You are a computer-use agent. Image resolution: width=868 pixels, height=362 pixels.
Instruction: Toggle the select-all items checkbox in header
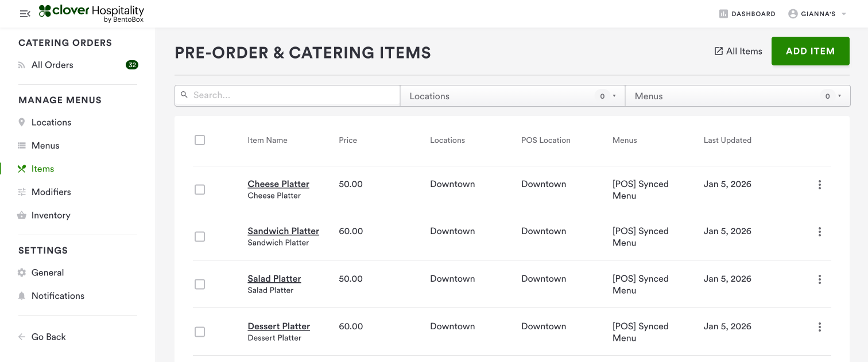click(200, 140)
